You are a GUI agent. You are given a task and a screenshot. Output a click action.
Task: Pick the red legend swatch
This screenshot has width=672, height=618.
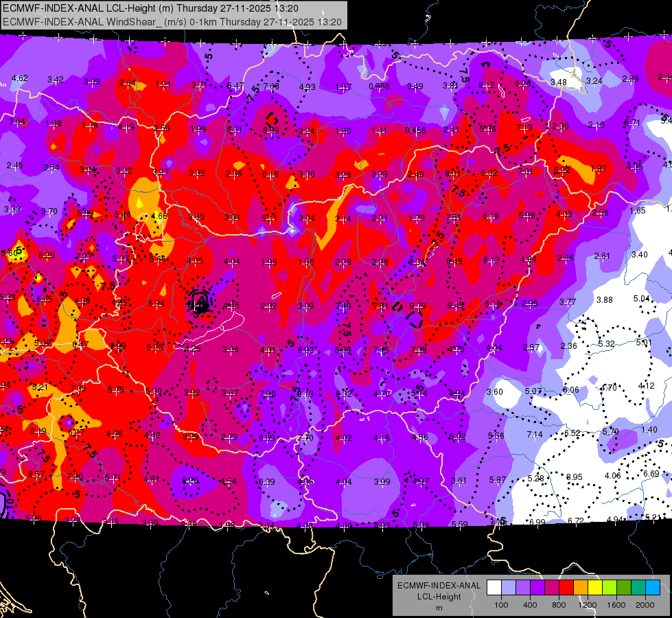tap(566, 588)
